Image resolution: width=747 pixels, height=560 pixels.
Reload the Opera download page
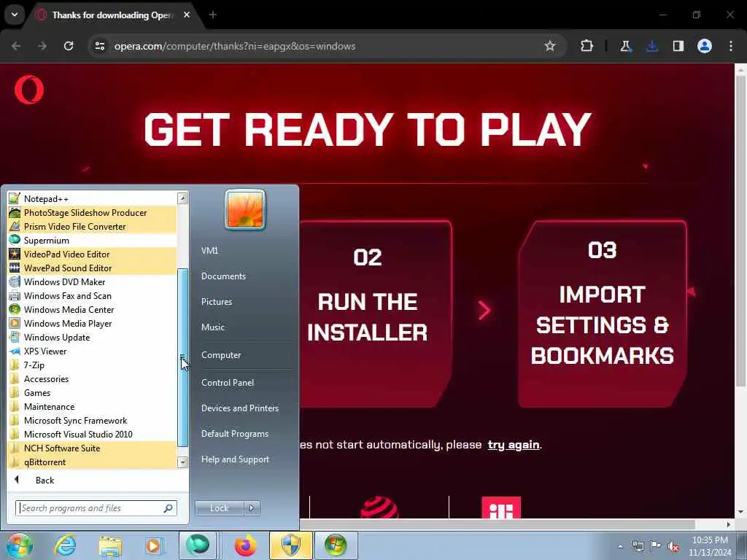coord(69,46)
